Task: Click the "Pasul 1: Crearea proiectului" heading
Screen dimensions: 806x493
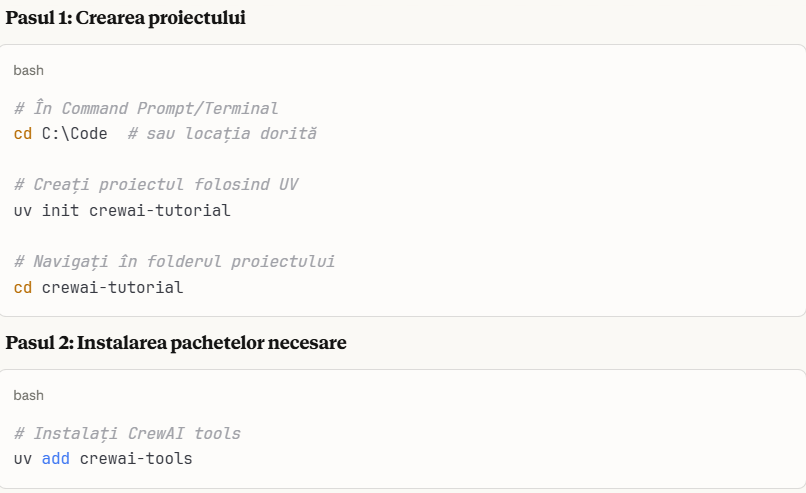Action: pos(125,18)
